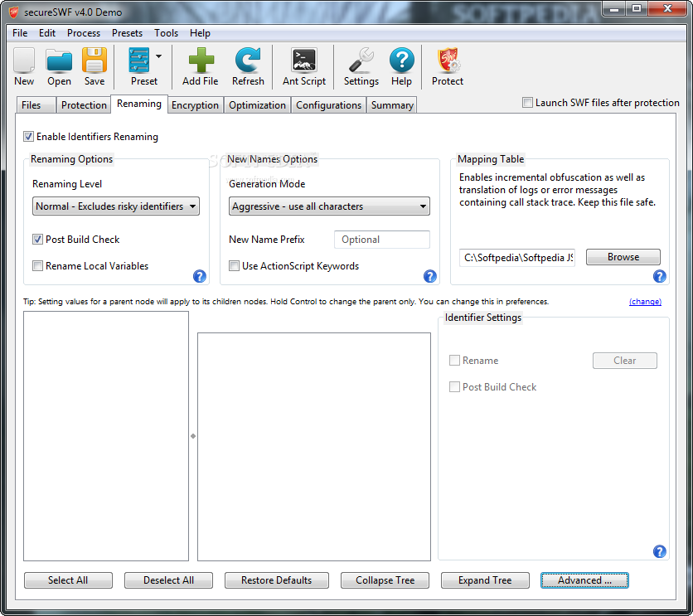The width and height of the screenshot is (693, 616).
Task: Open the Help menu
Action: click(200, 33)
